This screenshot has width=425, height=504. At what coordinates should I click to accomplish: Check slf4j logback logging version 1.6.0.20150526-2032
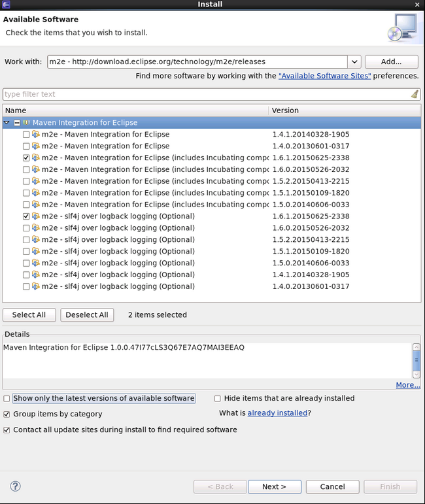pyautogui.click(x=26, y=228)
